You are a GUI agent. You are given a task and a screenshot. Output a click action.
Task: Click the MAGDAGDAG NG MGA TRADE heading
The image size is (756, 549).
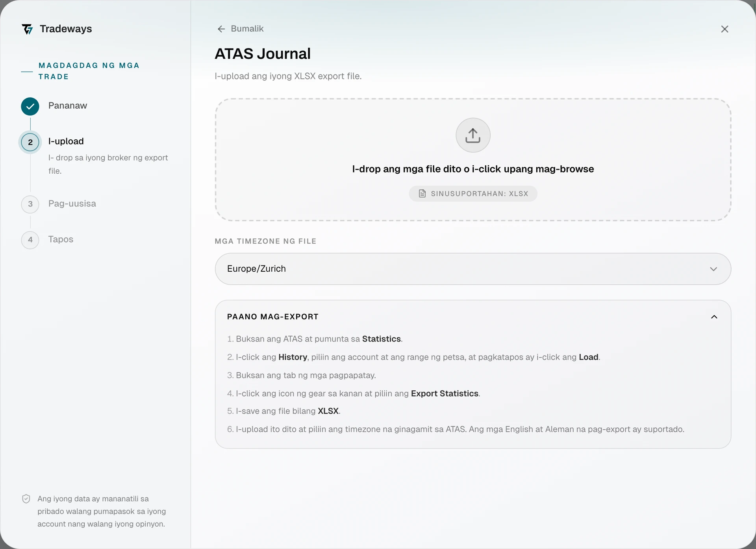tap(89, 71)
